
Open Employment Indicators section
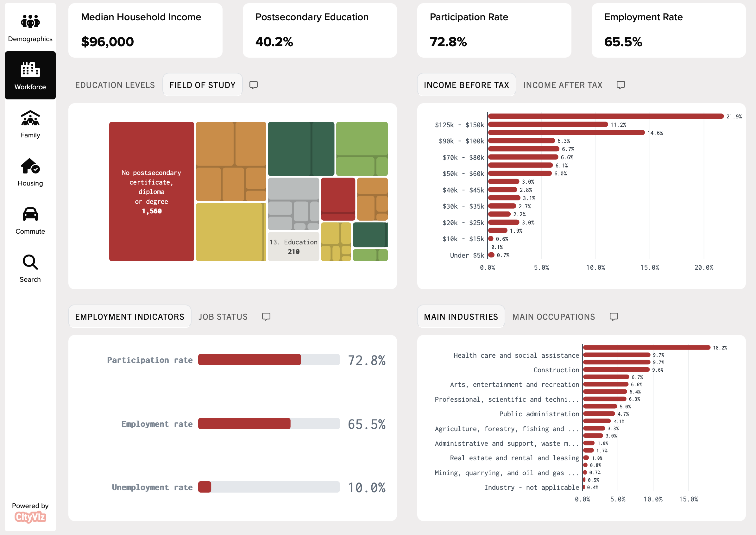[x=129, y=316]
